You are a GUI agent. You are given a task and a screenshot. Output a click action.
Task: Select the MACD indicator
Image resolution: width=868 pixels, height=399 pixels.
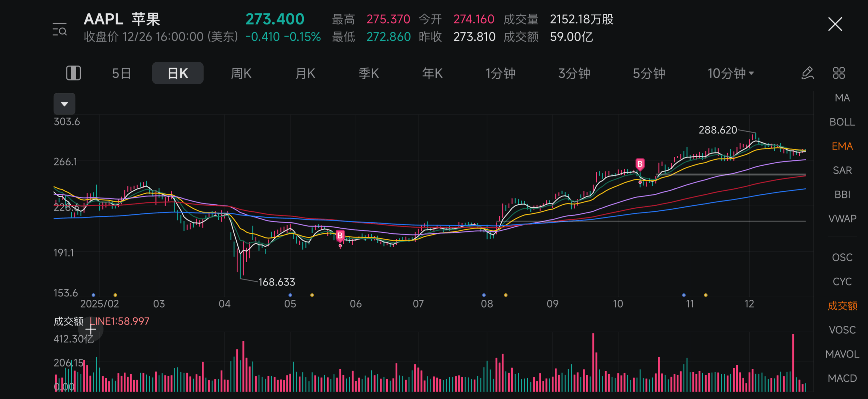coord(842,378)
